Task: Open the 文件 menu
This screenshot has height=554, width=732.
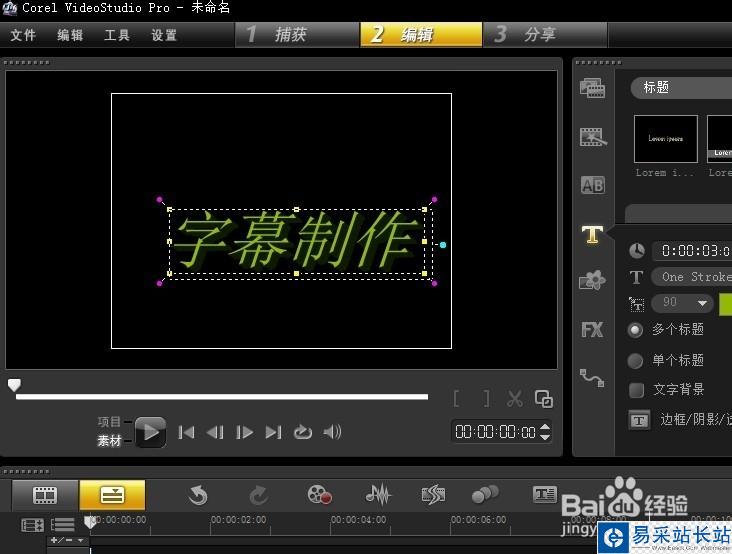Action: pyautogui.click(x=23, y=35)
